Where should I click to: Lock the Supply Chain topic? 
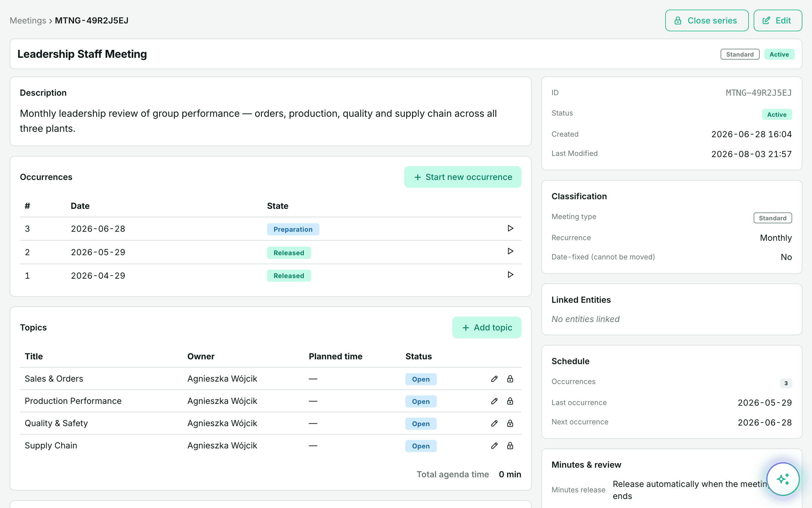click(510, 446)
